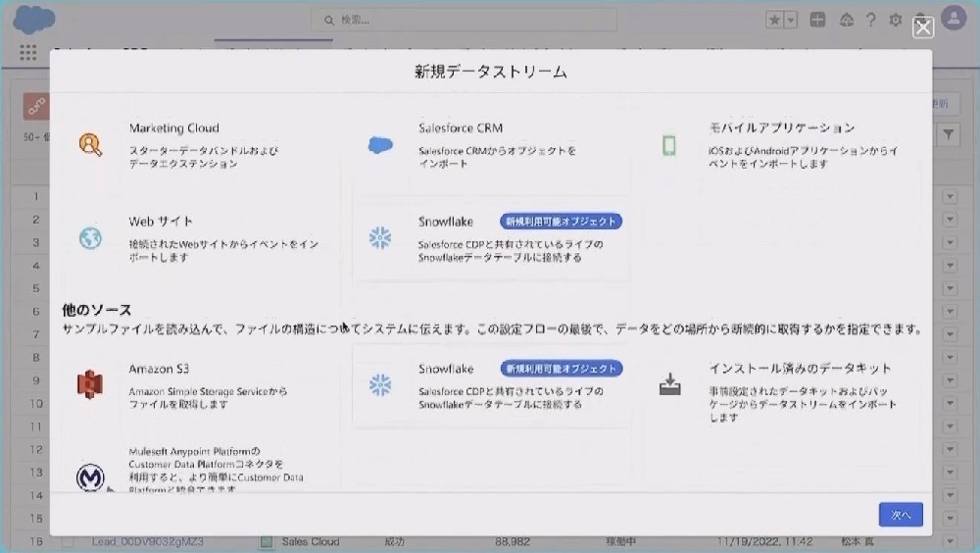Open the Trailhead guidance icon
The height and width of the screenshot is (553, 980).
coord(847,20)
